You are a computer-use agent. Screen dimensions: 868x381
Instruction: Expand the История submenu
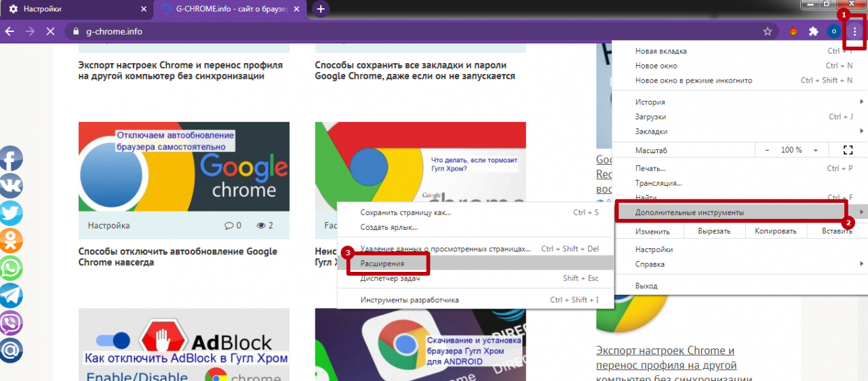(x=739, y=102)
